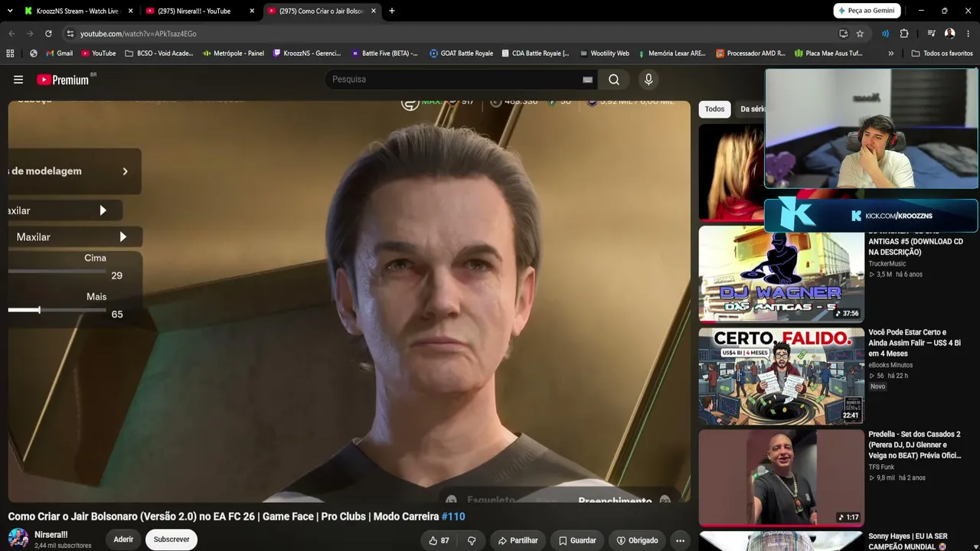
Task: Like the video with 87 likes
Action: (439, 540)
